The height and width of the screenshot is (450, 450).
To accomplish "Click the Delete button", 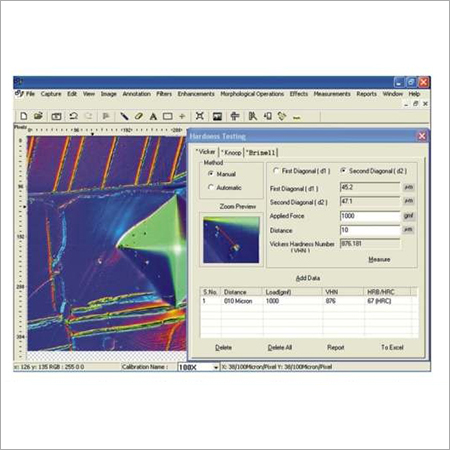I will [x=223, y=347].
